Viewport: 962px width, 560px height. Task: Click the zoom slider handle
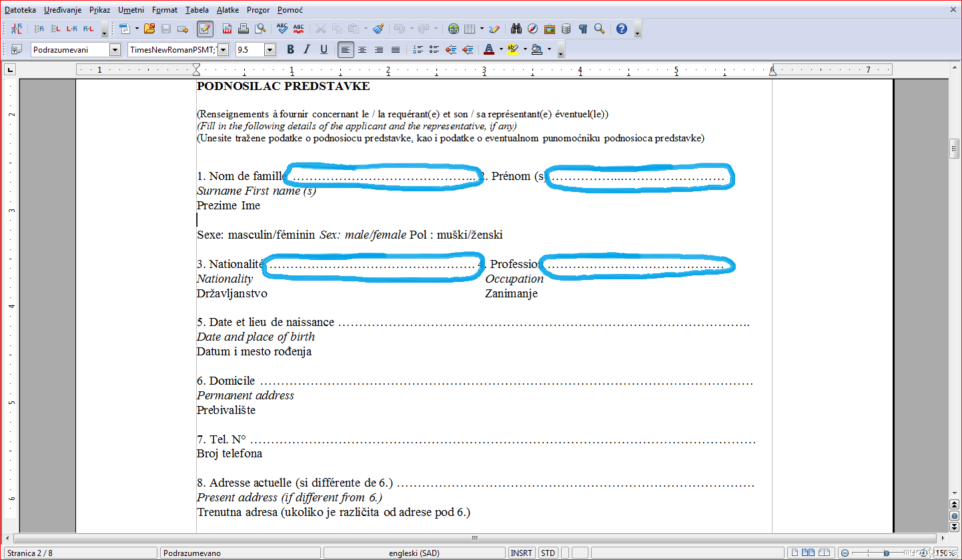click(886, 553)
